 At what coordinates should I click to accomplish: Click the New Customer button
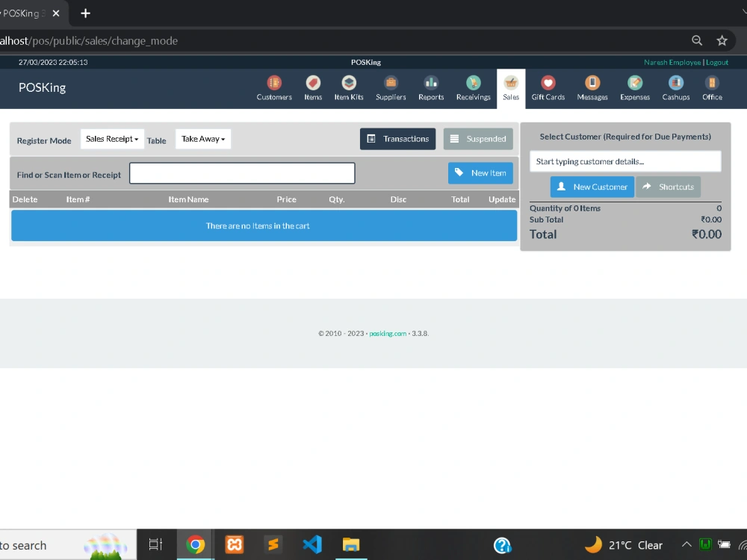(592, 187)
